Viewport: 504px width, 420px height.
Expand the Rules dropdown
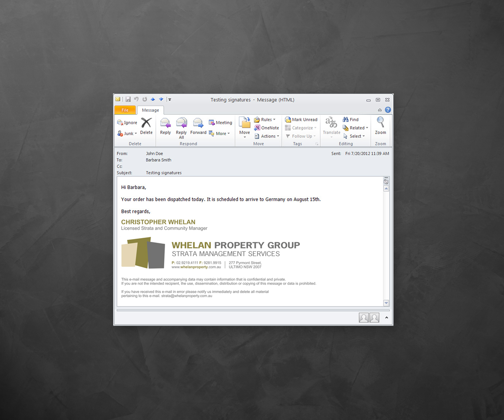(x=265, y=120)
